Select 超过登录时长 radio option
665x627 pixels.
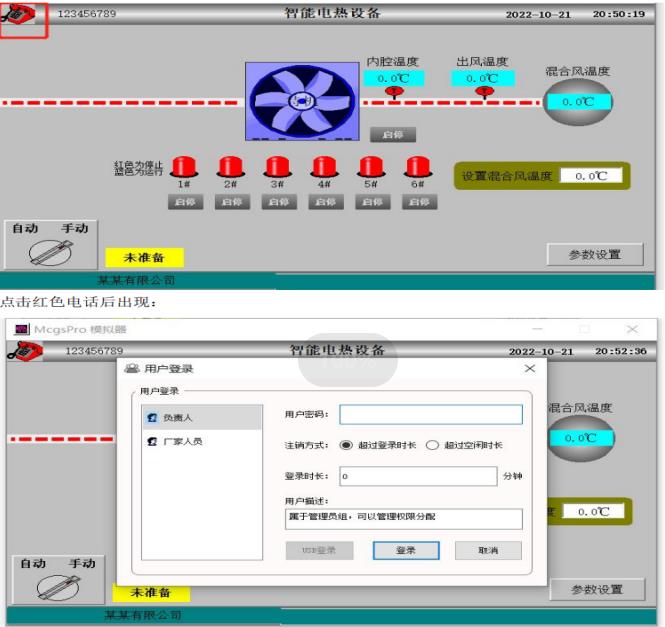[x=346, y=445]
